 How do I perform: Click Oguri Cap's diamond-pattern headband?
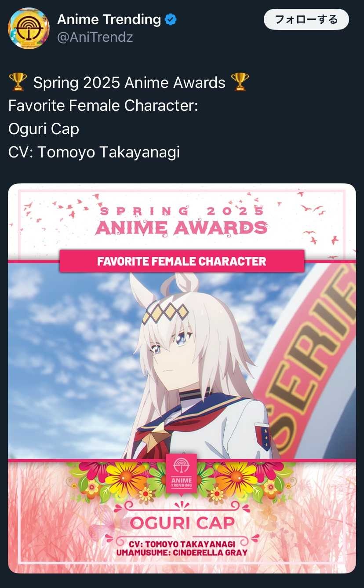point(165,313)
